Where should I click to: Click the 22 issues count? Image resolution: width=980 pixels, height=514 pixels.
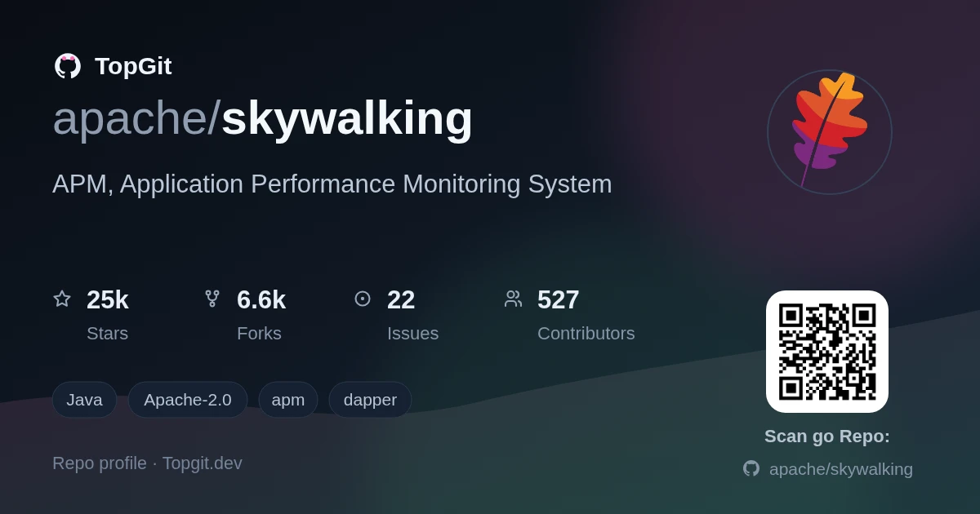401,300
